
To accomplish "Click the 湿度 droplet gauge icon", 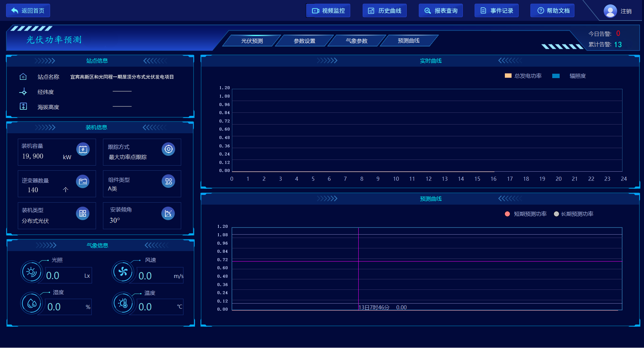I will click(x=32, y=303).
